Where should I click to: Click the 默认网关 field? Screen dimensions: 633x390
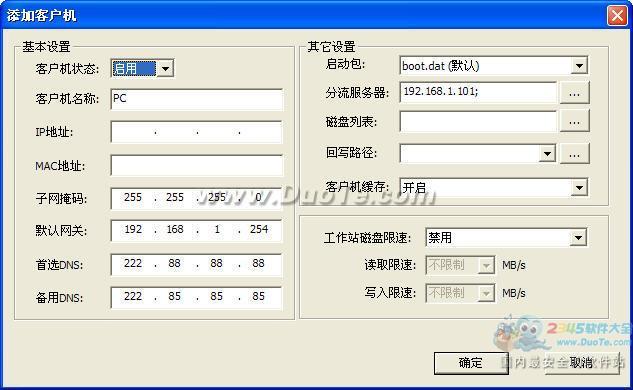pyautogui.click(x=196, y=231)
